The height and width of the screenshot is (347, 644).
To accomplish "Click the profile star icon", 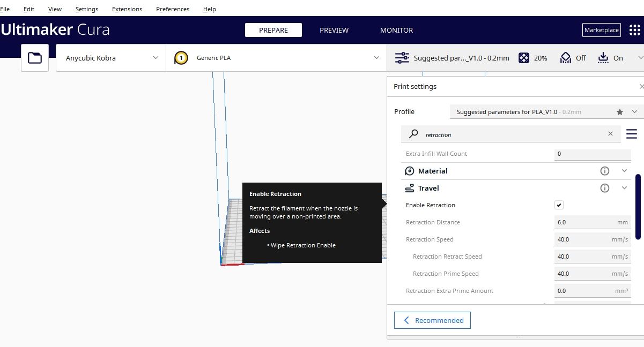I will tap(620, 112).
